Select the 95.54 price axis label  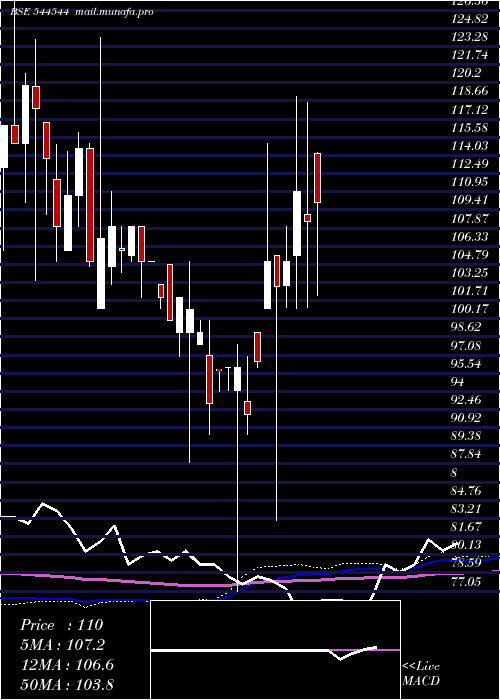466,363
